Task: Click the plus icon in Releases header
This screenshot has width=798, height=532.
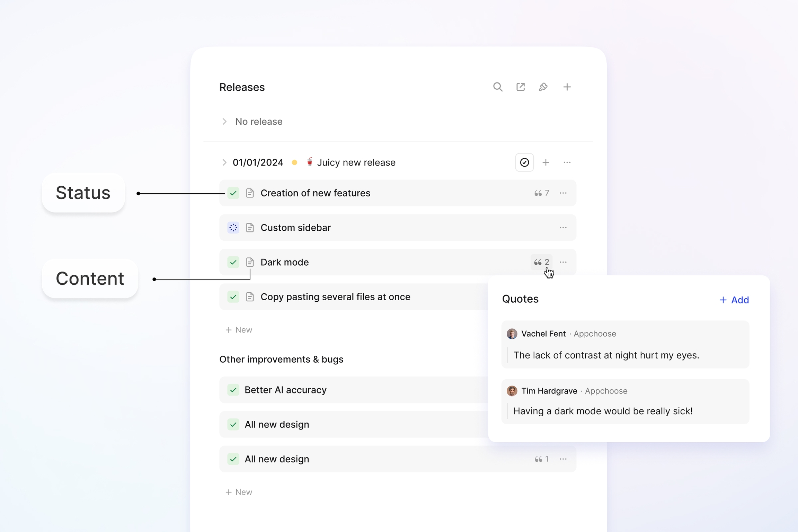Action: (x=567, y=87)
